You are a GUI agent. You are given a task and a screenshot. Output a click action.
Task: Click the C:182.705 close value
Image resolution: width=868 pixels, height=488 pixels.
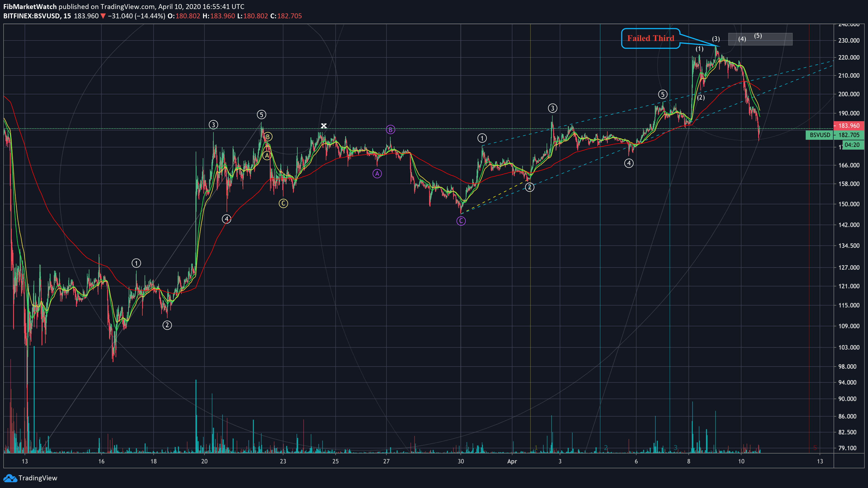(286, 16)
